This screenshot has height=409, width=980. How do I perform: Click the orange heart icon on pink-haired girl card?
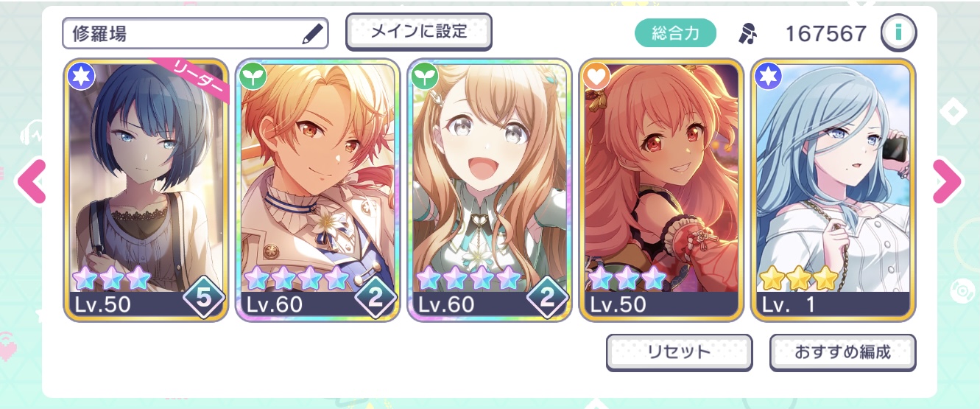[x=597, y=76]
